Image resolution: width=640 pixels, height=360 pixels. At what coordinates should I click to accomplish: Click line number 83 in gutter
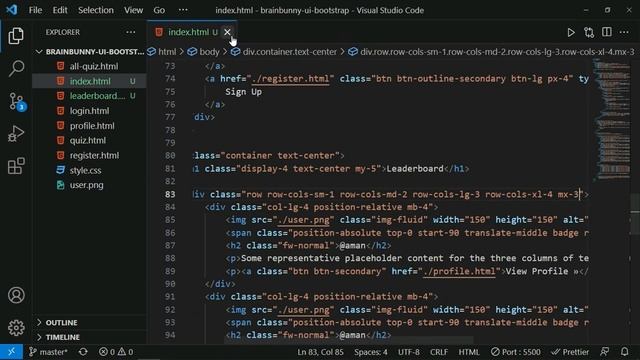(170, 194)
